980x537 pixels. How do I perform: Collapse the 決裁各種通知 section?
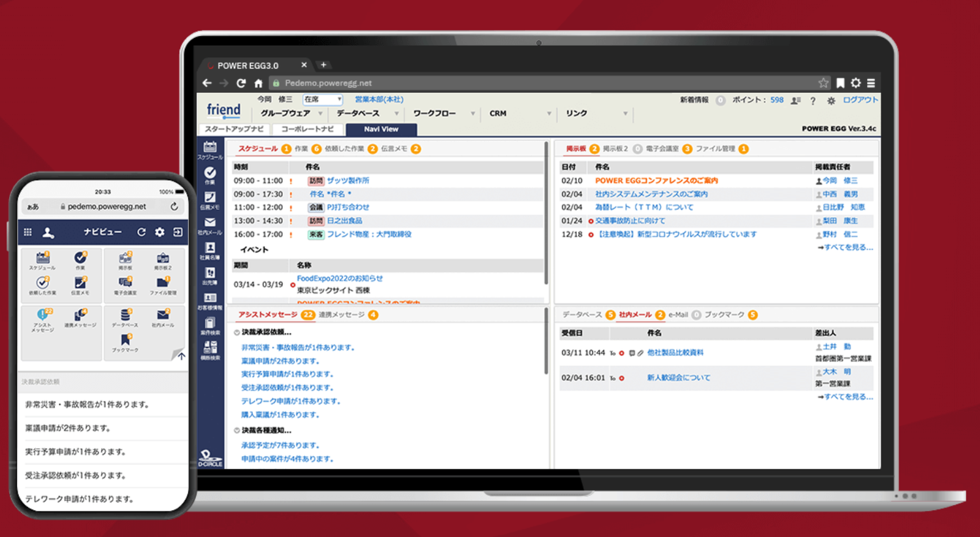pos(237,431)
